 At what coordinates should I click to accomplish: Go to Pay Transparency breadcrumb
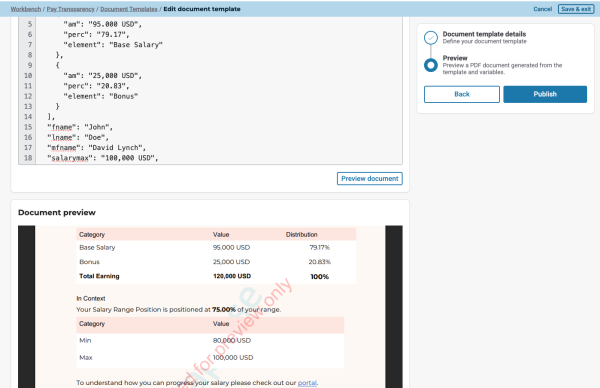coord(70,9)
